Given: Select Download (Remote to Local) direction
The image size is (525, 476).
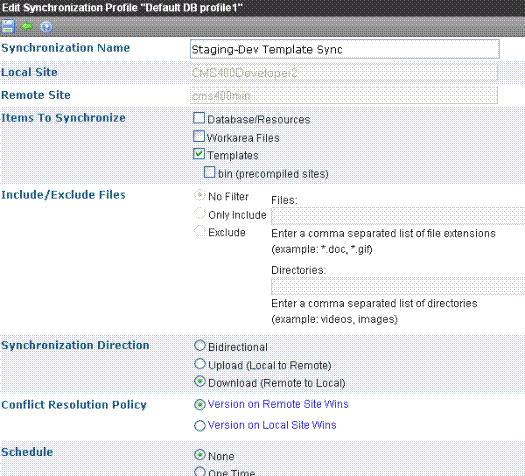Looking at the screenshot, I should [200, 381].
